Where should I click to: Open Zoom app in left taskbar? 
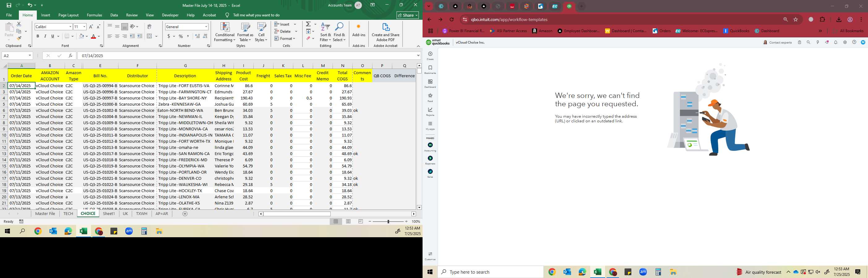[129, 231]
